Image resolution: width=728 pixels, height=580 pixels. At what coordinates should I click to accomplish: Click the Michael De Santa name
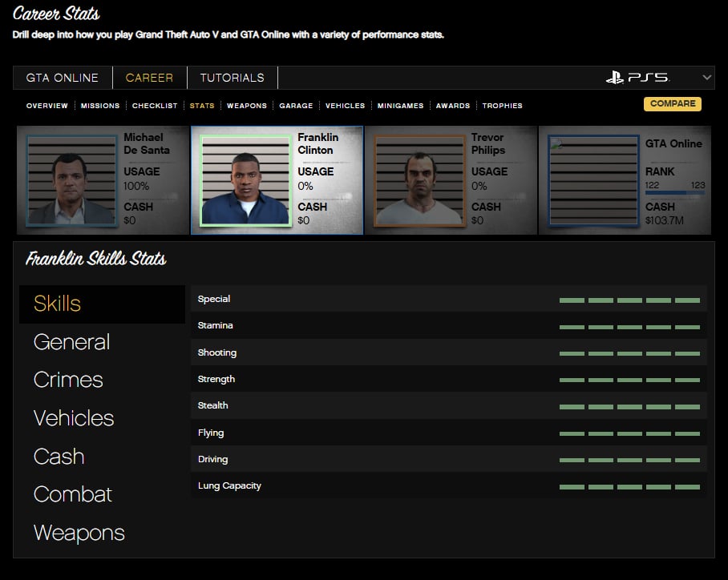point(147,144)
